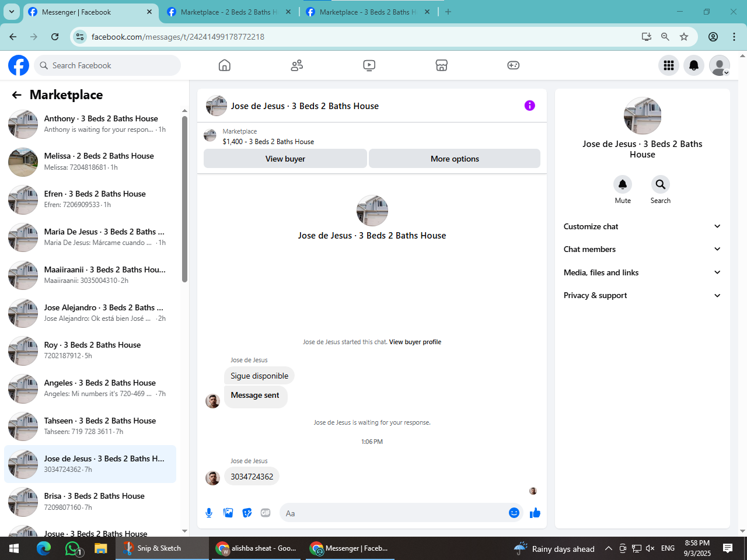This screenshot has width=747, height=560.
Task: Open conversation information purple icon
Action: [x=530, y=106]
